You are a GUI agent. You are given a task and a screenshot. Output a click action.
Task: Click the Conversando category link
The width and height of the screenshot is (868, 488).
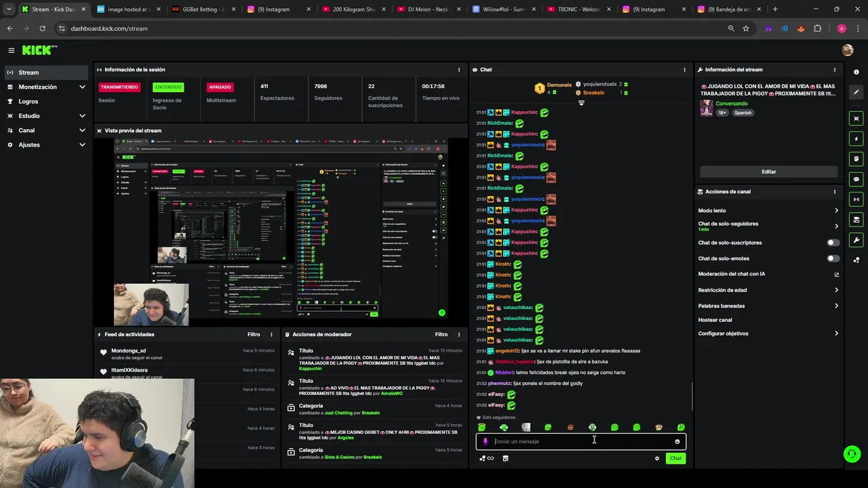[x=732, y=104]
